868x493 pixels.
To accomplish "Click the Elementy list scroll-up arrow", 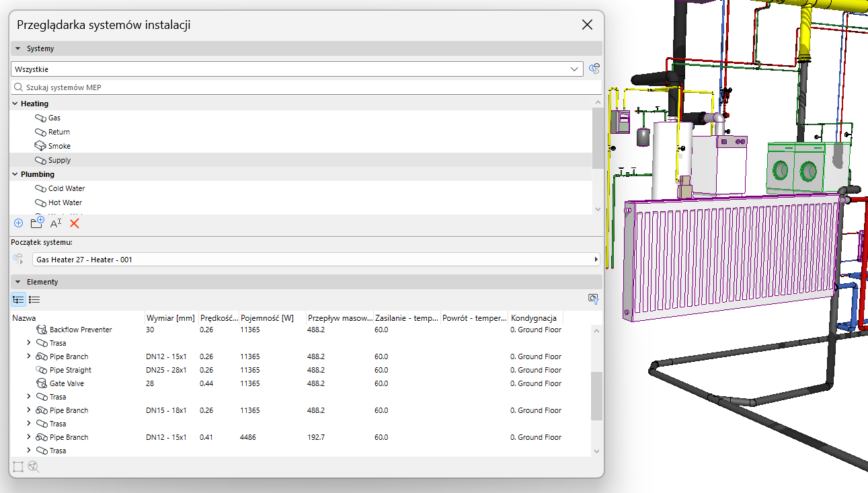I will point(596,330).
